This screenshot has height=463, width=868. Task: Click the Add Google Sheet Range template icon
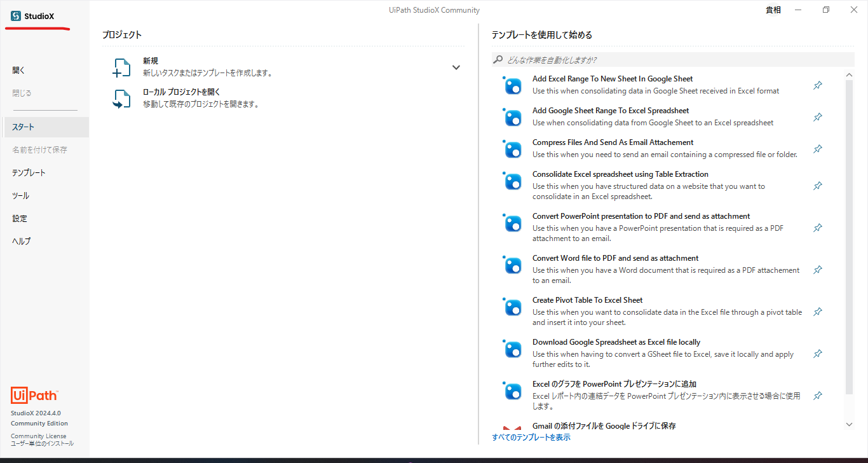(x=512, y=117)
